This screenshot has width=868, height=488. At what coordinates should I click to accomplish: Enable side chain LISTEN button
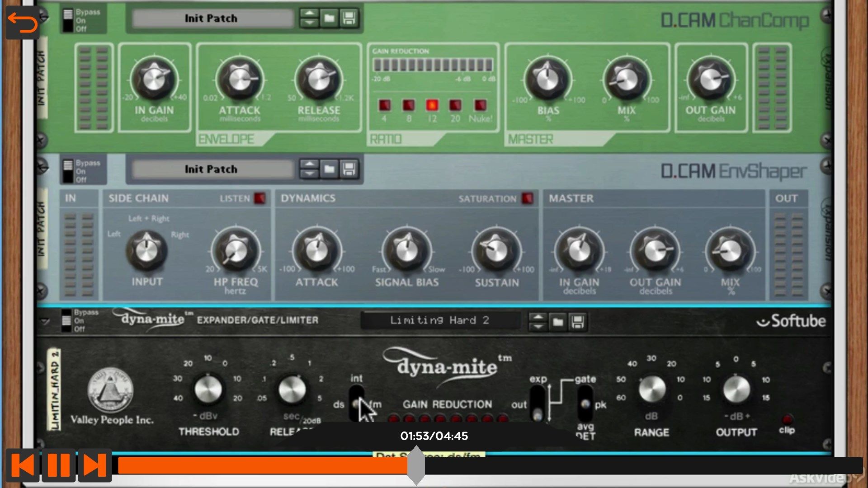(x=260, y=198)
